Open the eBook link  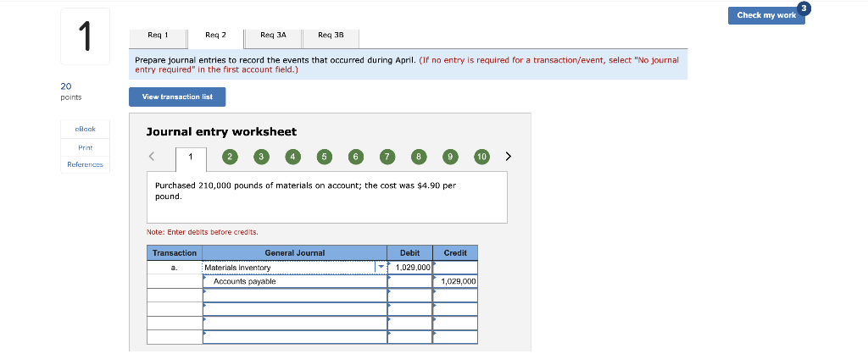point(86,129)
